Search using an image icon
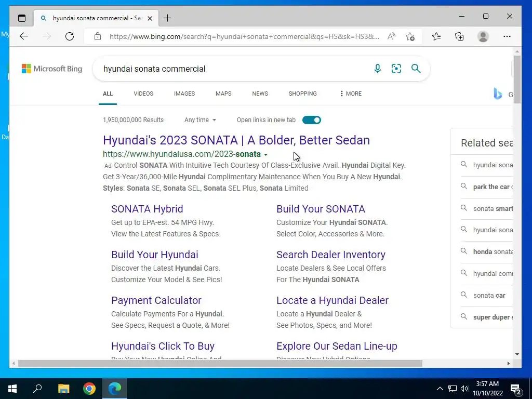This screenshot has height=399, width=532. pos(396,69)
